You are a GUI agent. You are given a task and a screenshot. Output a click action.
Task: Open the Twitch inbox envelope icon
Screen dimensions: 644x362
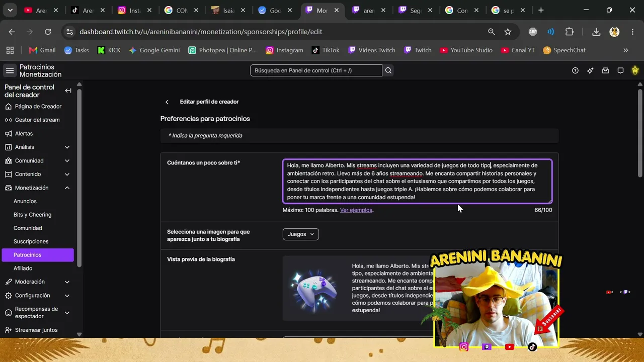(x=606, y=70)
